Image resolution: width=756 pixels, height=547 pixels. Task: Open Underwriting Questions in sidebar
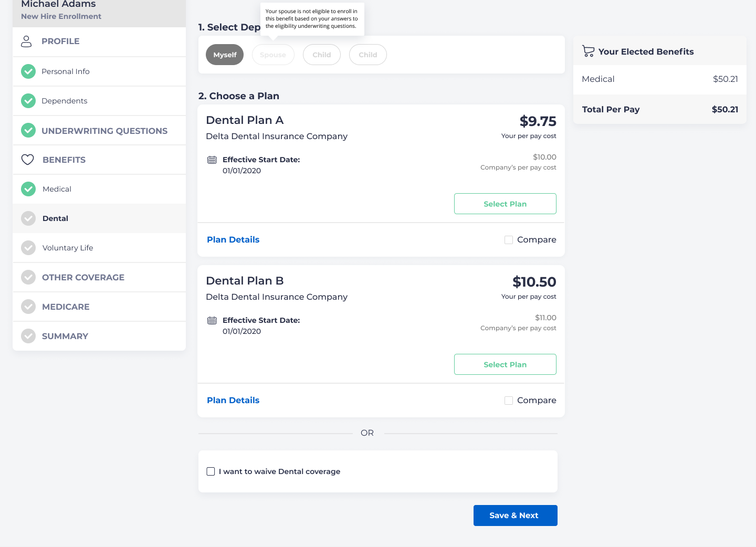point(104,131)
